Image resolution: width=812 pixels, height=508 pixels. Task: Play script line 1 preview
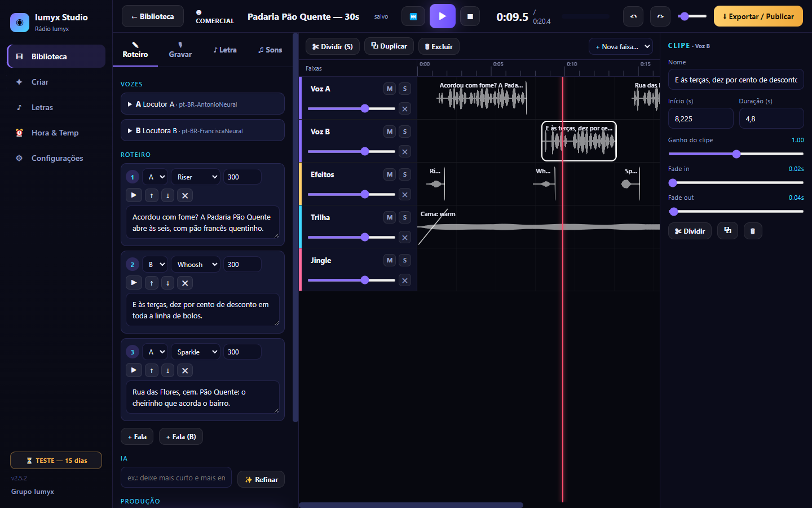tap(134, 195)
